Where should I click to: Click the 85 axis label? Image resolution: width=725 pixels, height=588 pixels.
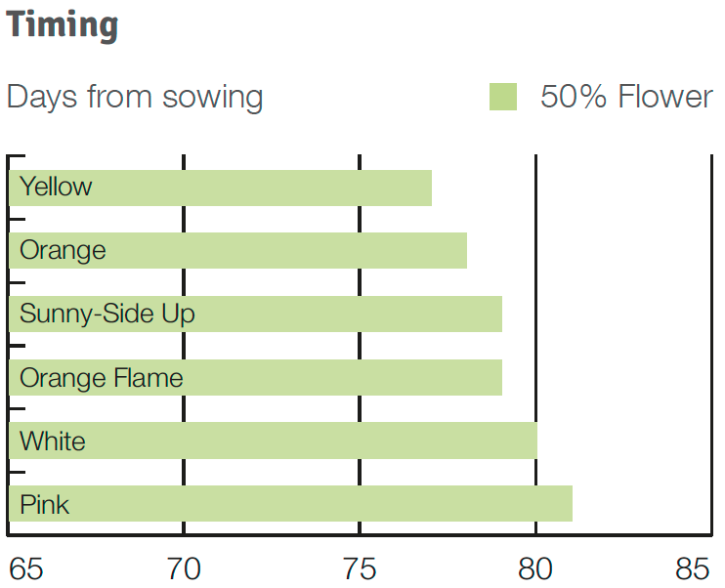click(692, 568)
